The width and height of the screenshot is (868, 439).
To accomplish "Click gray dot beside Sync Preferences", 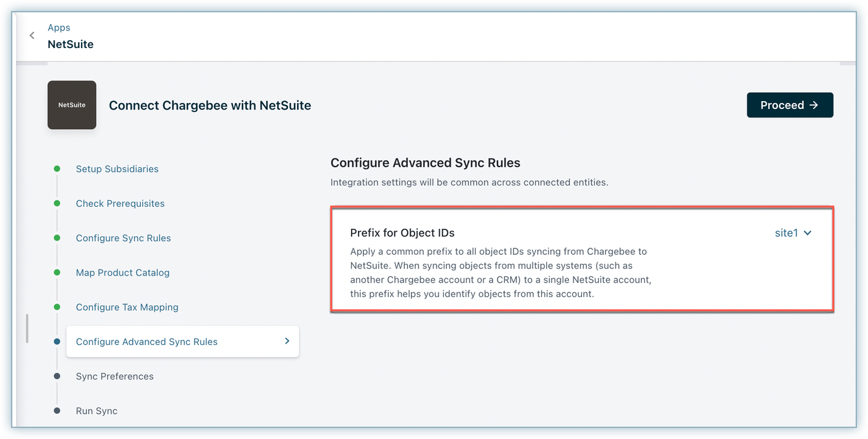I will click(57, 376).
